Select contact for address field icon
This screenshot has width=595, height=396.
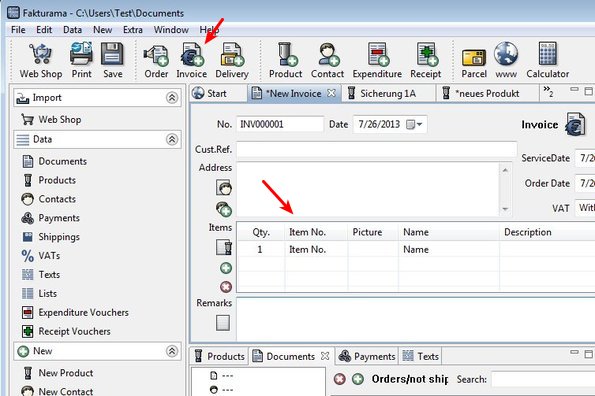point(224,188)
